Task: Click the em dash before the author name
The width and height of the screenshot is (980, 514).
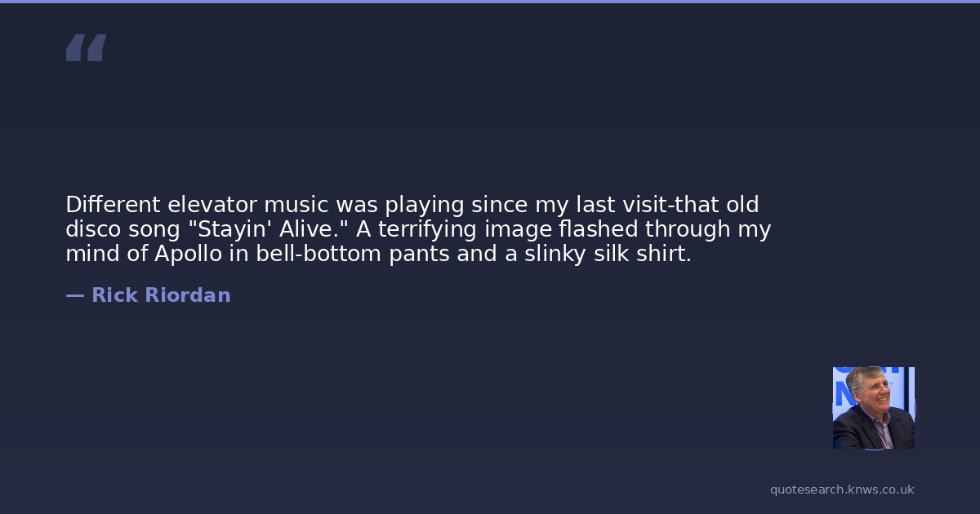Action: 74,295
